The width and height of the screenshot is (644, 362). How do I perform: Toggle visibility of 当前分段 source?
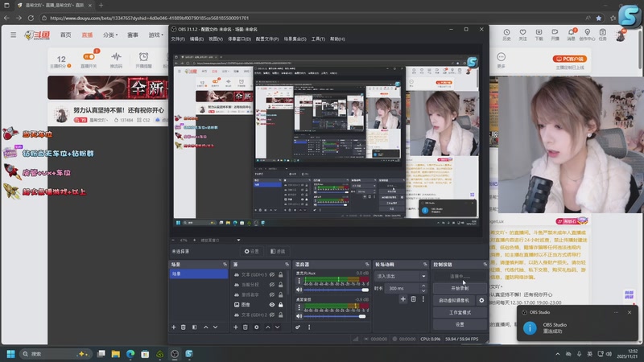tap(272, 285)
